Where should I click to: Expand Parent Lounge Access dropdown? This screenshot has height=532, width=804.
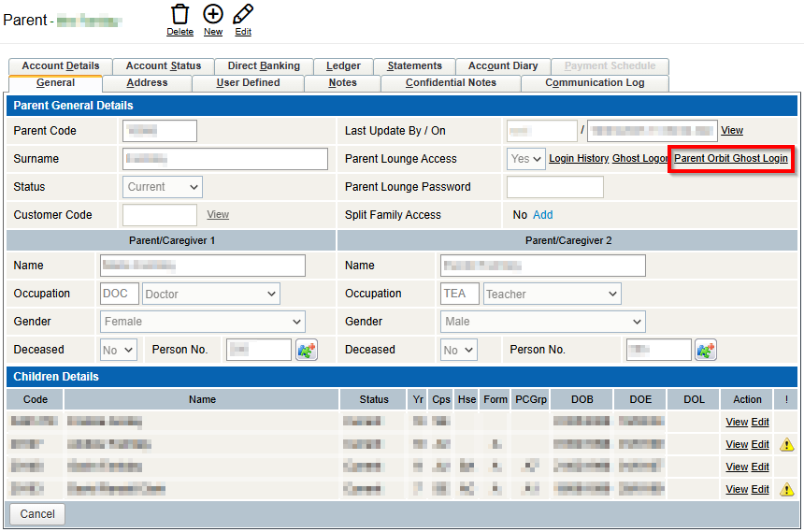click(x=526, y=159)
